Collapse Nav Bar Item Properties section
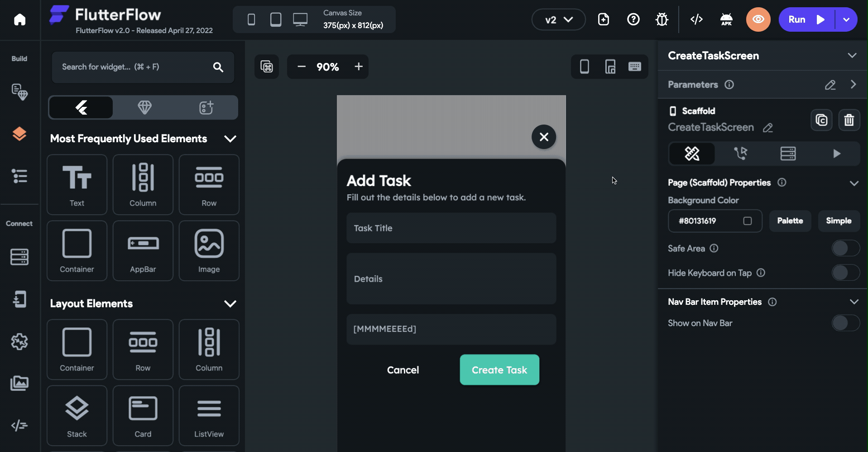Viewport: 868px width, 452px height. click(854, 302)
